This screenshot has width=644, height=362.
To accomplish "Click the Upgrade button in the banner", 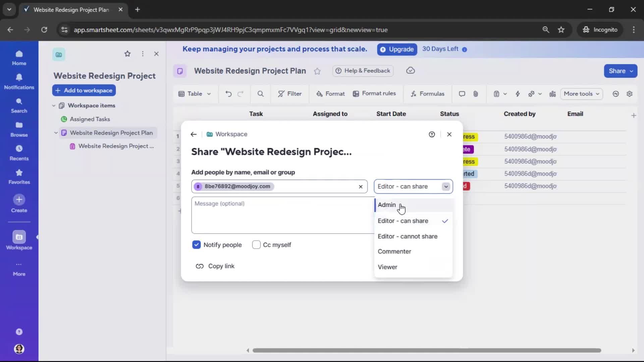I will coord(397,49).
